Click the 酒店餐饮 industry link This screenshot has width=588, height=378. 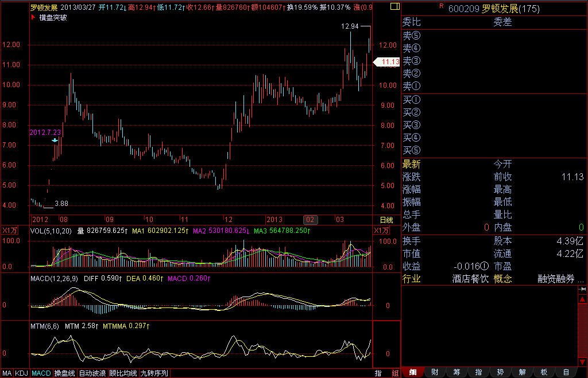tap(470, 279)
